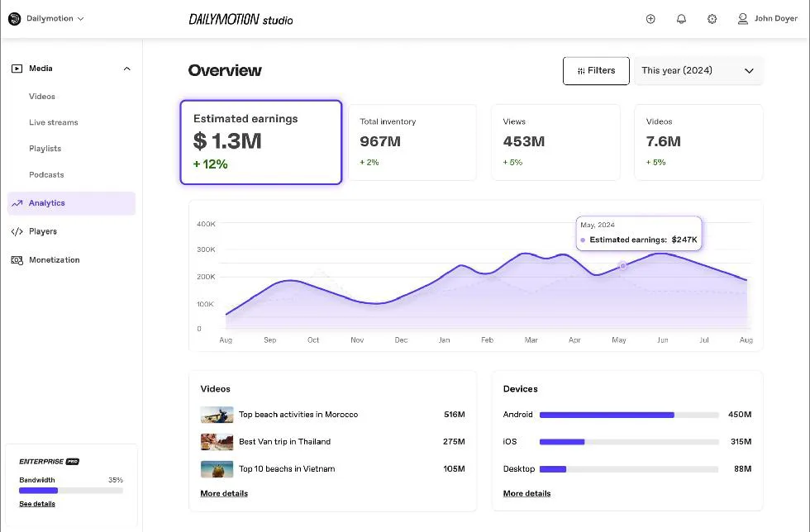Open Videos in the Media menu
810x532 pixels.
point(42,97)
